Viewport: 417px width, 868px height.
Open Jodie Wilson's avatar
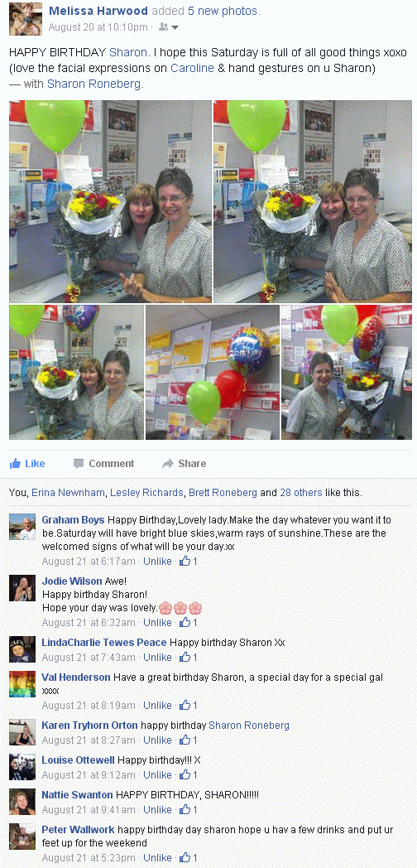pyautogui.click(x=22, y=588)
